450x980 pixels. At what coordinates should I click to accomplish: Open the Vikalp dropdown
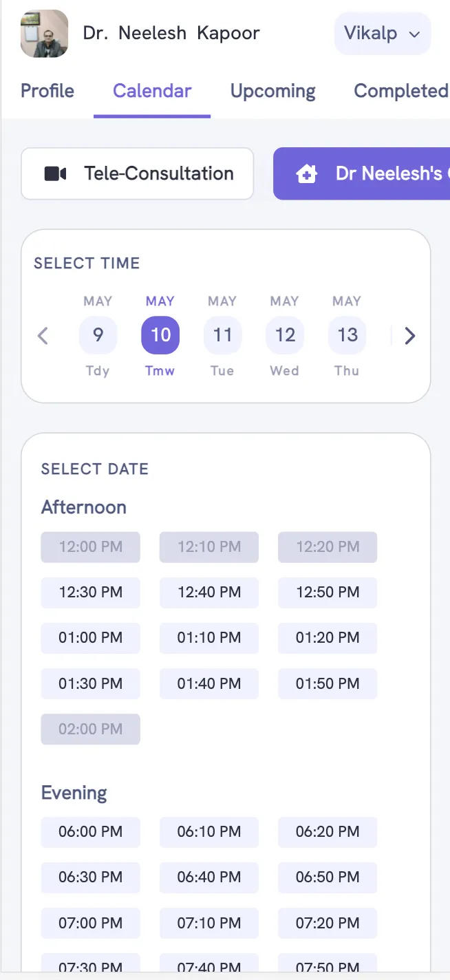point(383,33)
